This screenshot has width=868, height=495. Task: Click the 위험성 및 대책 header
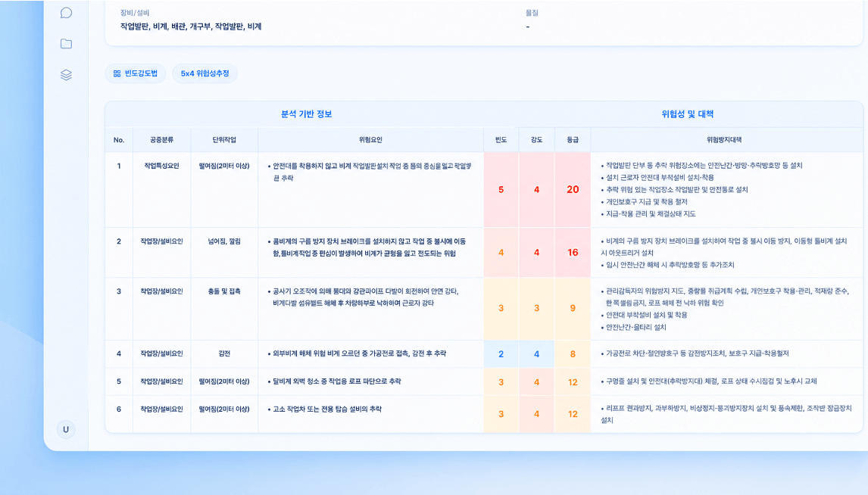click(x=688, y=114)
